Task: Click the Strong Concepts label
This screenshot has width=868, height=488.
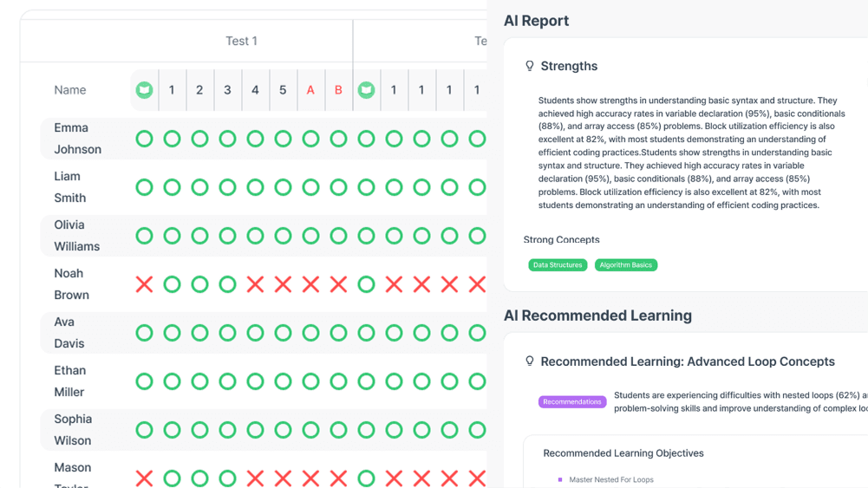Action: click(x=561, y=239)
